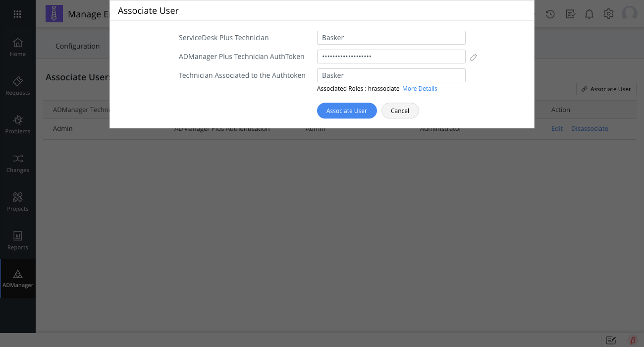This screenshot has width=644, height=347.
Task: Open the Changes module
Action: tap(17, 163)
